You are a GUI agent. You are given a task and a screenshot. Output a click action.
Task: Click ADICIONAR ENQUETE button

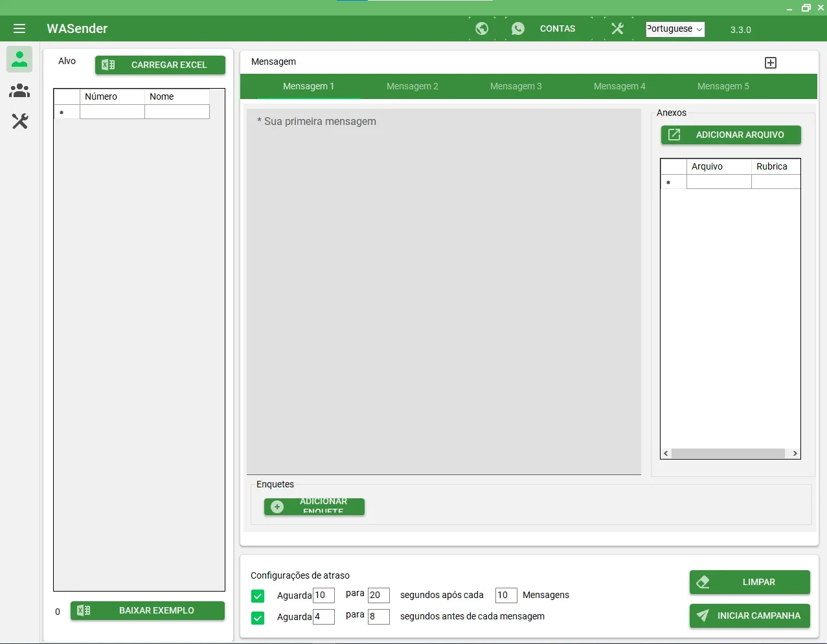pyautogui.click(x=314, y=507)
